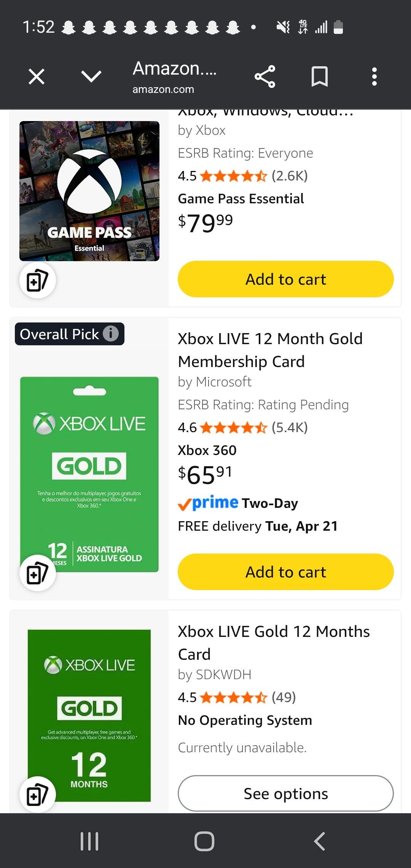Viewport: 411px width, 868px height.
Task: Open the three-dot overflow menu
Action: pyautogui.click(x=374, y=77)
